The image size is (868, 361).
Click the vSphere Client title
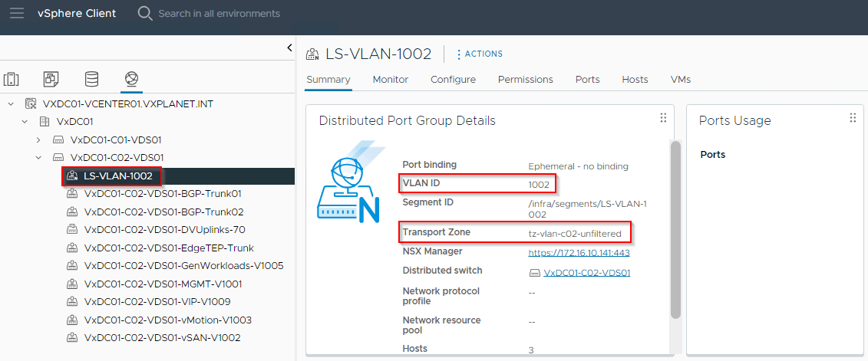click(x=77, y=13)
